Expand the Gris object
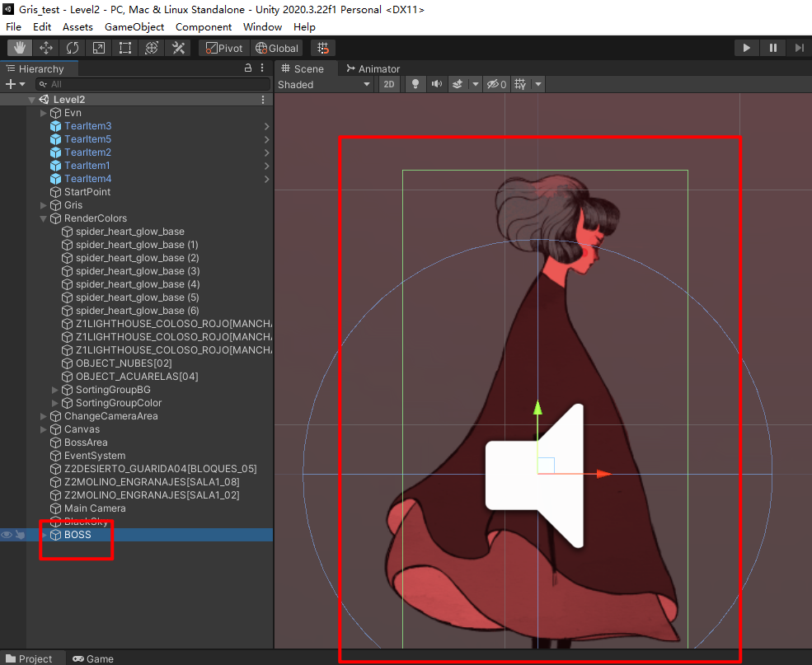Image resolution: width=812 pixels, height=665 pixels. pyautogui.click(x=44, y=205)
